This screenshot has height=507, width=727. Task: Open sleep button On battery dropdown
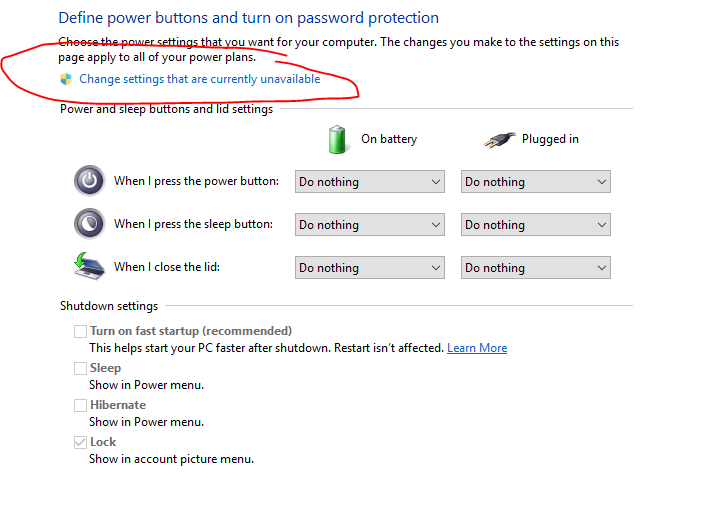click(x=370, y=225)
